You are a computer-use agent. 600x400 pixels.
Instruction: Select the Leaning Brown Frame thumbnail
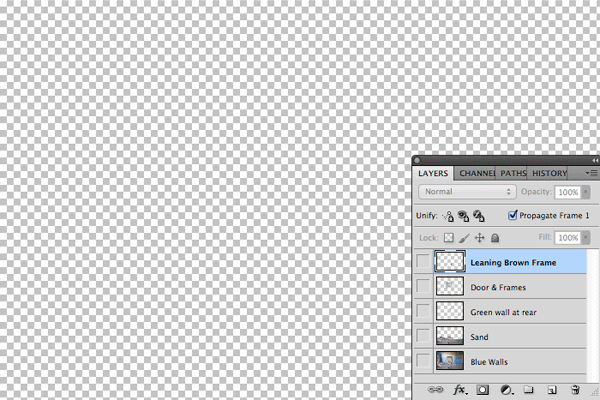point(450,262)
